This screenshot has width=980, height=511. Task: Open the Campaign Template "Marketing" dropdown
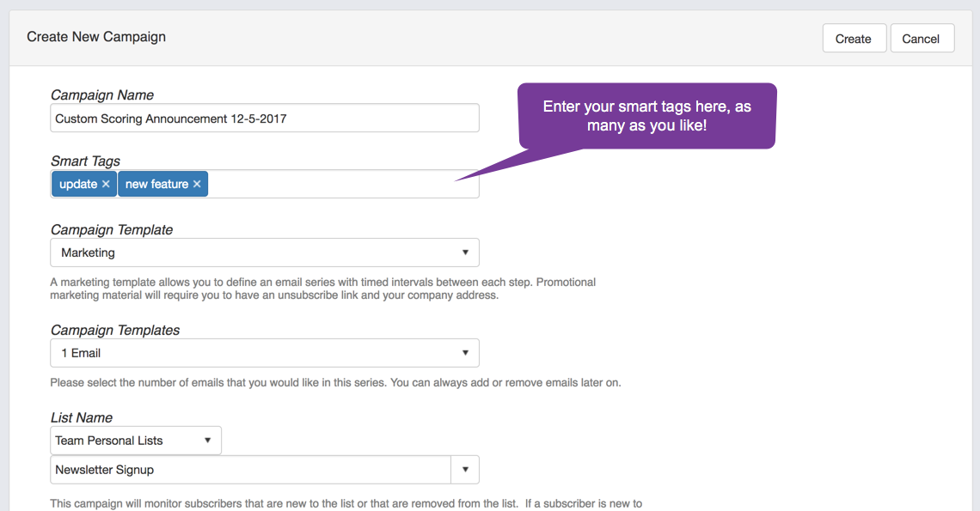(264, 252)
